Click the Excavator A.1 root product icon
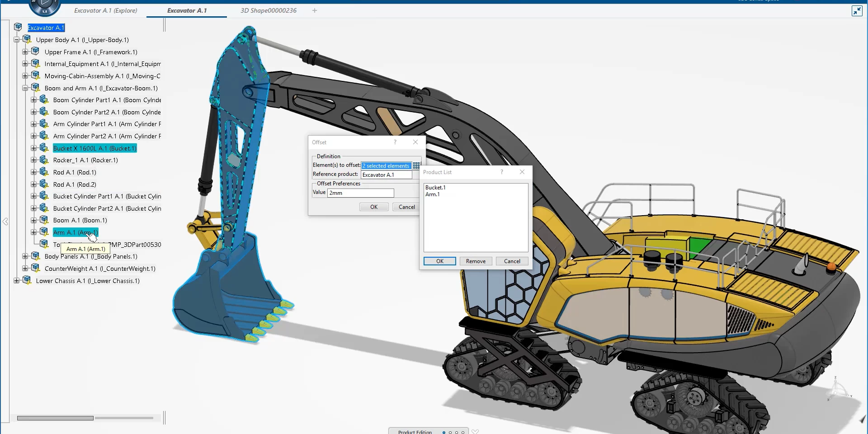Screen dimensions: 868x434 tap(18, 27)
